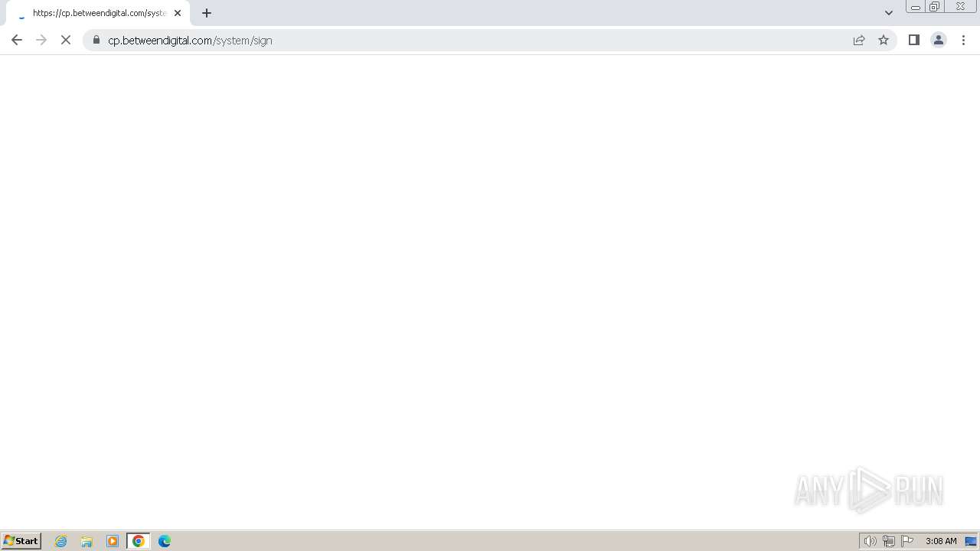980x551 pixels.
Task: Click the clock showing 3:08 AM
Action: pyautogui.click(x=941, y=541)
